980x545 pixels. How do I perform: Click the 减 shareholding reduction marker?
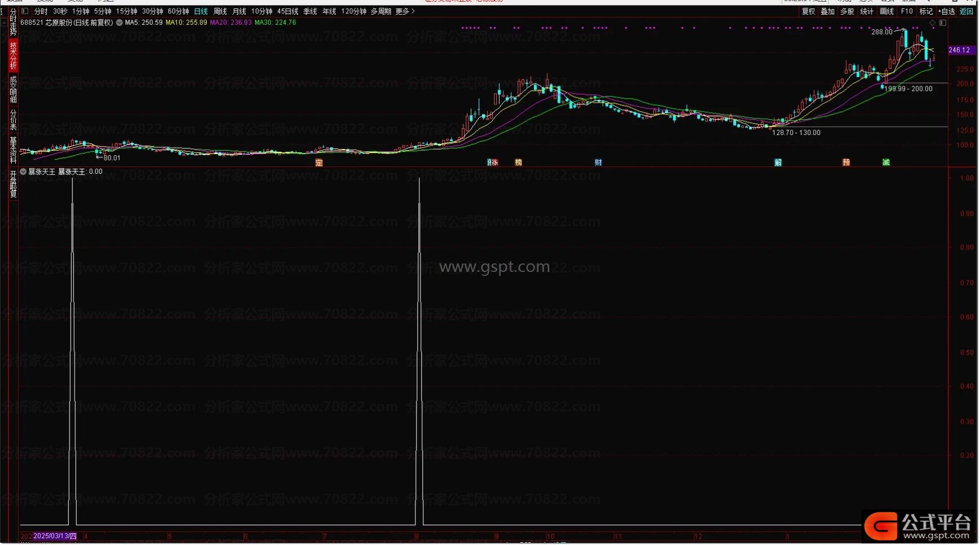[886, 162]
